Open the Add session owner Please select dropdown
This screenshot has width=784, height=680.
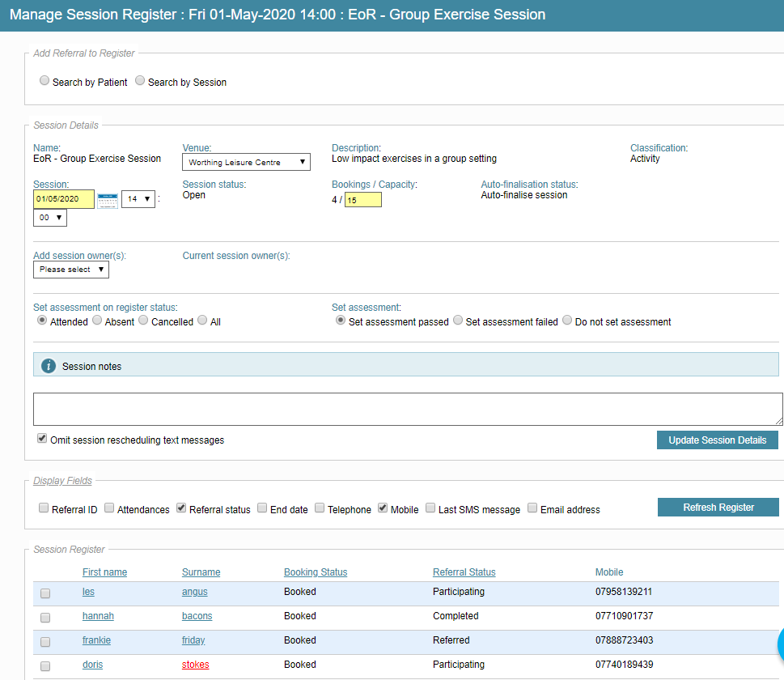pos(71,270)
